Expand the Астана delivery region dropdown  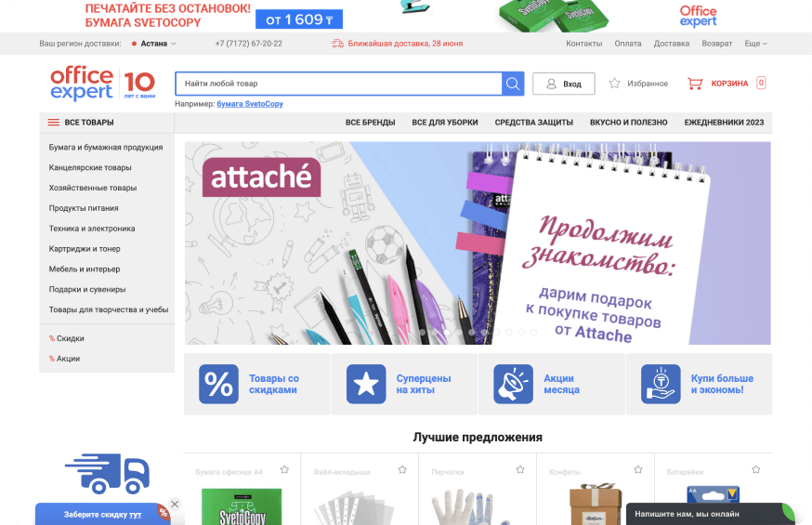coord(154,44)
